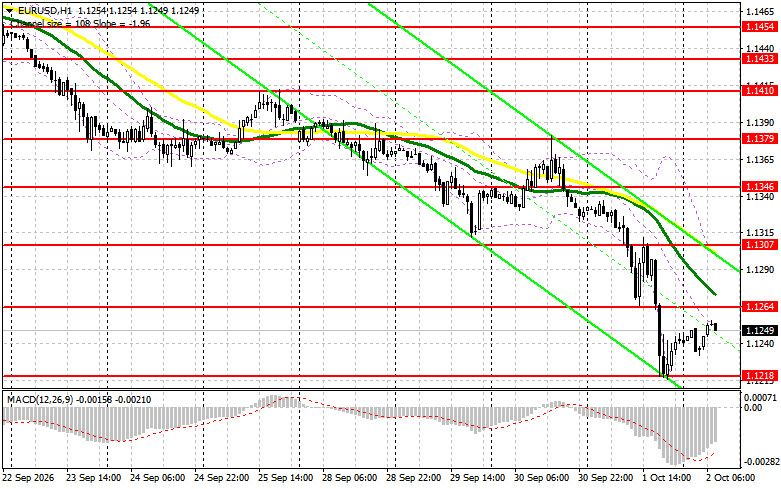Click the chart menu triangle beside EURUSD,H1
The image size is (781, 489).
click(x=9, y=10)
